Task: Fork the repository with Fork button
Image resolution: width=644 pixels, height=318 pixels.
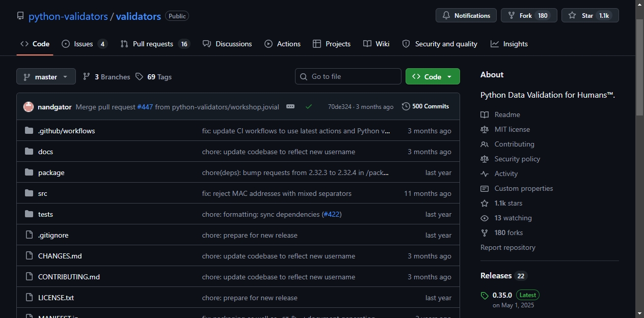Action: point(529,15)
